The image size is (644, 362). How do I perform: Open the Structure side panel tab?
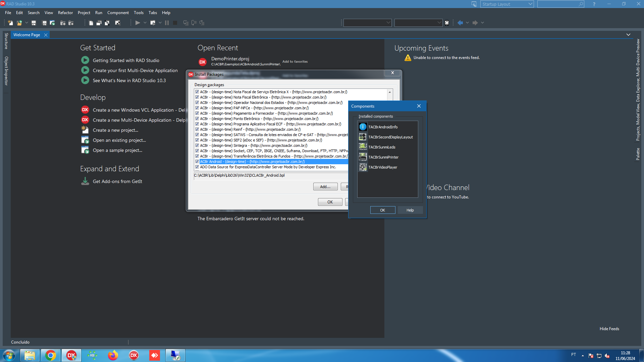pos(6,41)
